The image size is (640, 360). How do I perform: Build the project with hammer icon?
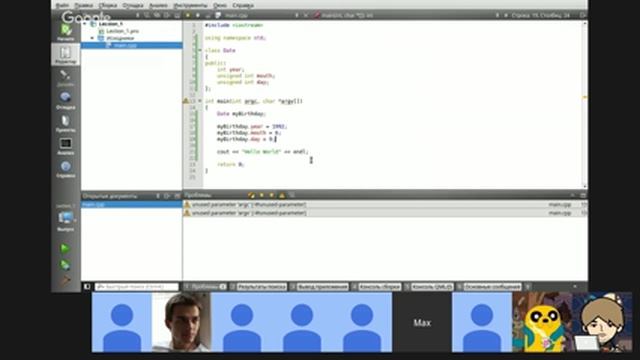click(x=64, y=280)
